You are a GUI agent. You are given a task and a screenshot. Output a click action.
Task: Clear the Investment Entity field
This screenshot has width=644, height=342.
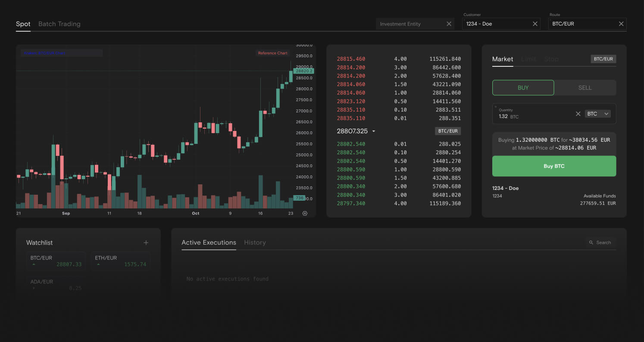[x=449, y=24]
